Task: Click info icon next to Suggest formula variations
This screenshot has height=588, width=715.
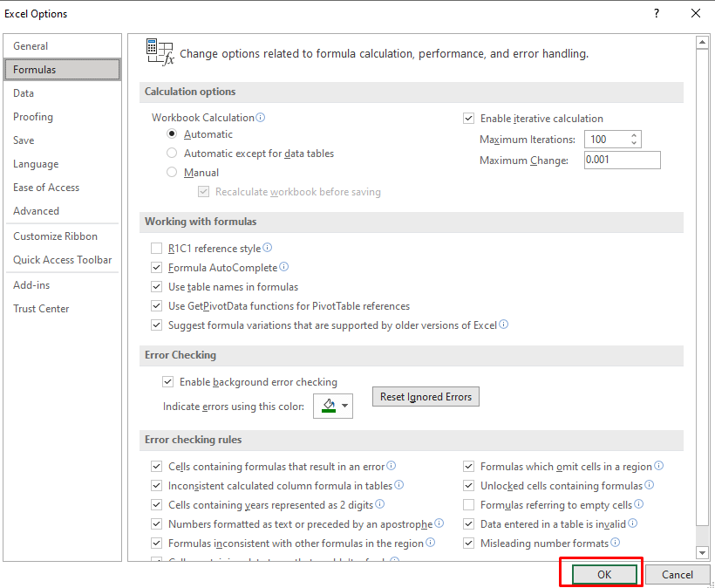Action: [504, 325]
